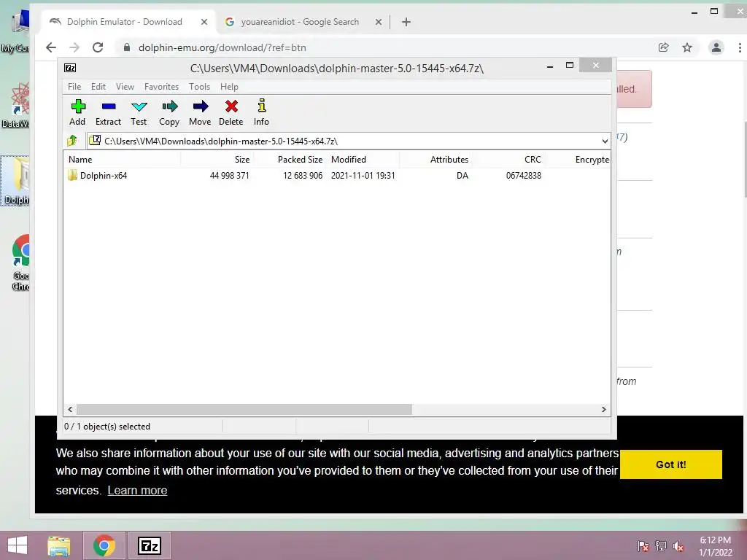Click the '0 / 1 object(s) selected' status text

point(107,426)
